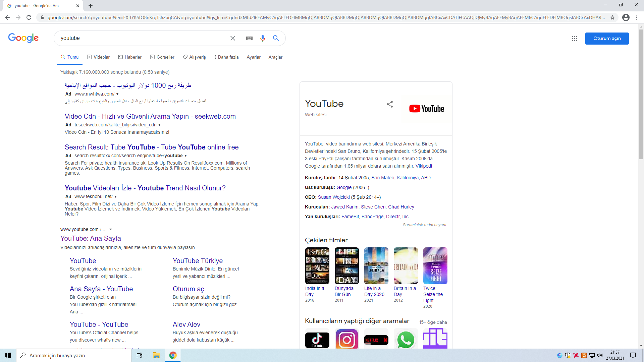Select the India in a Day thumbnail
The height and width of the screenshot is (362, 644).
pyautogui.click(x=317, y=266)
